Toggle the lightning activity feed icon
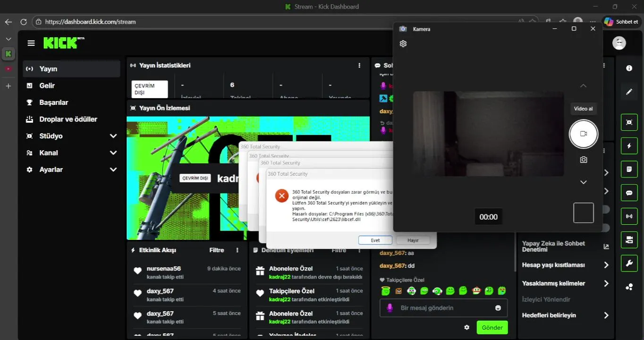Screen dimensions: 644x340 pyautogui.click(x=629, y=145)
